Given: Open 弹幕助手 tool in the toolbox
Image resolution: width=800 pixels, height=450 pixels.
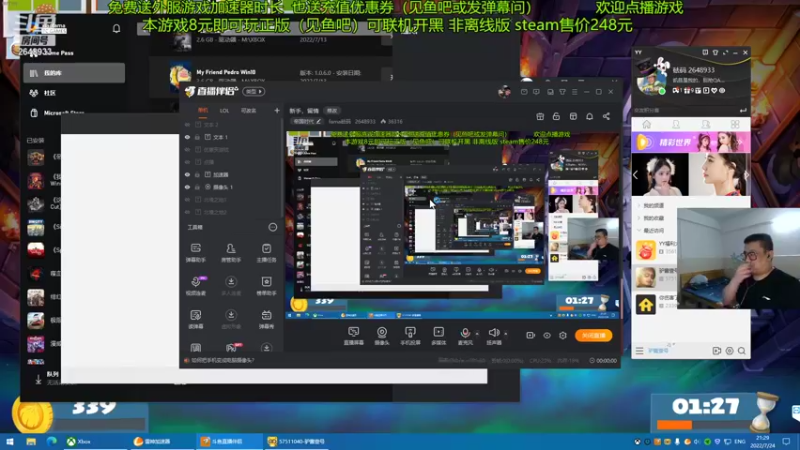Looking at the screenshot, I should [195, 252].
